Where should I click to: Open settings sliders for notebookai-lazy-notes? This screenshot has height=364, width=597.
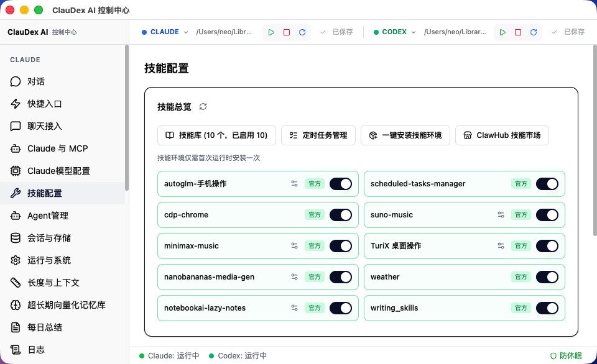(x=294, y=307)
